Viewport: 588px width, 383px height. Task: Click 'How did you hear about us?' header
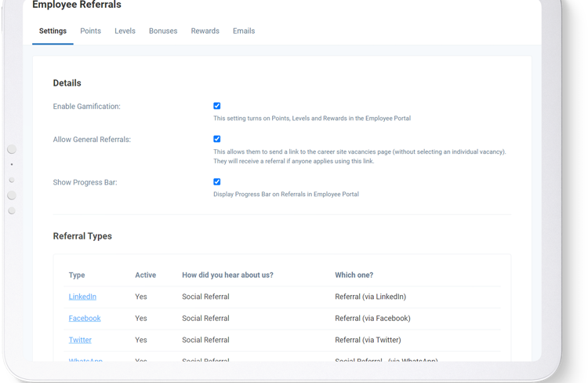(227, 275)
